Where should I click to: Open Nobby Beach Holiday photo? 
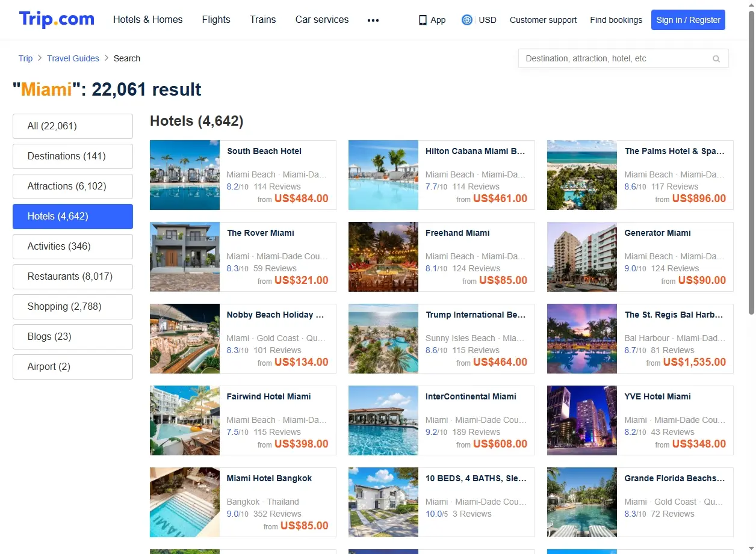pyautogui.click(x=185, y=339)
